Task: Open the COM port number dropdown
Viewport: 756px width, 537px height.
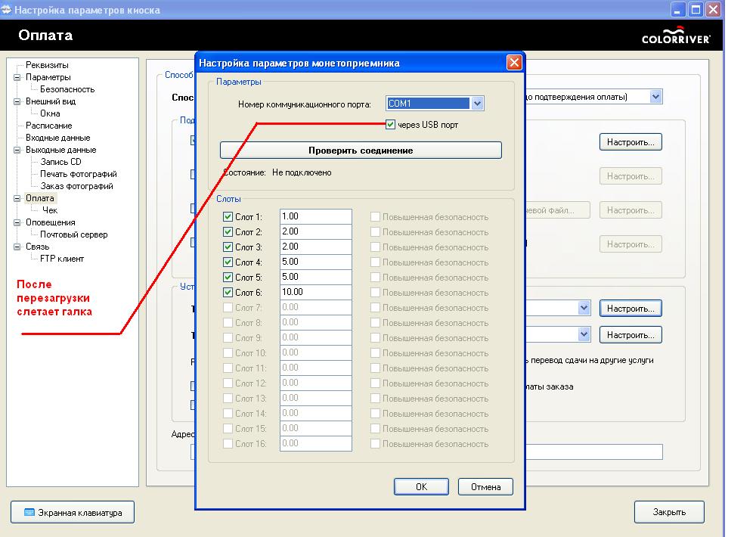Action: [x=476, y=104]
